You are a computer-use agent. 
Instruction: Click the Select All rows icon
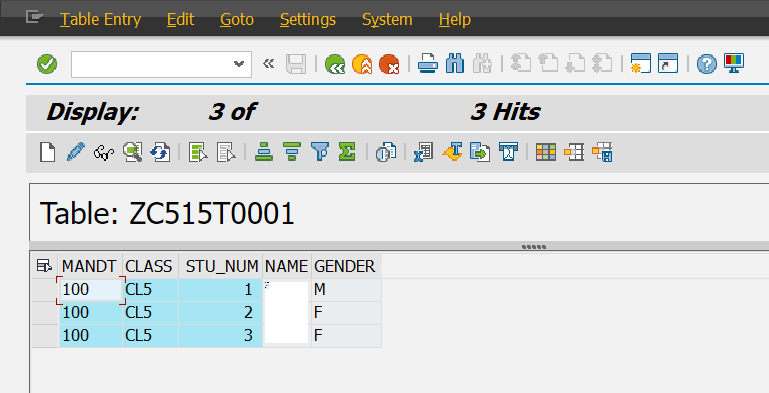tap(198, 152)
